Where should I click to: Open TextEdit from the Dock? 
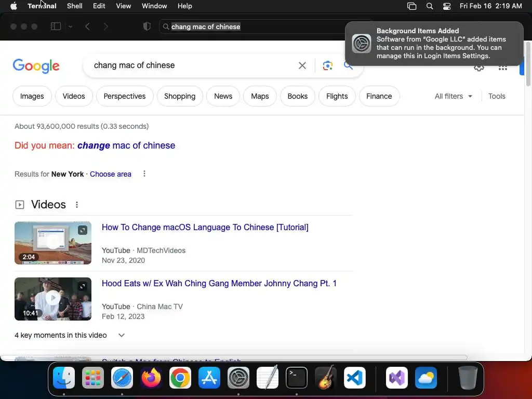268,378
